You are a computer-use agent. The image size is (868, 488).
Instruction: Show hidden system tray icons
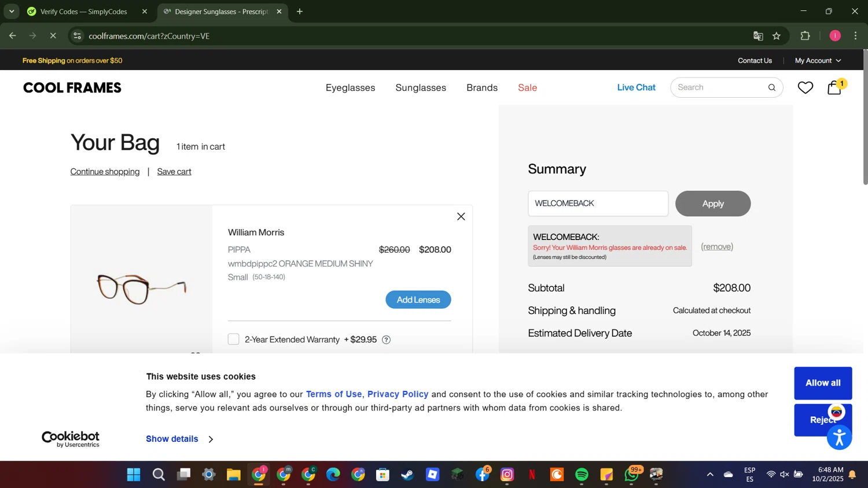(710, 475)
